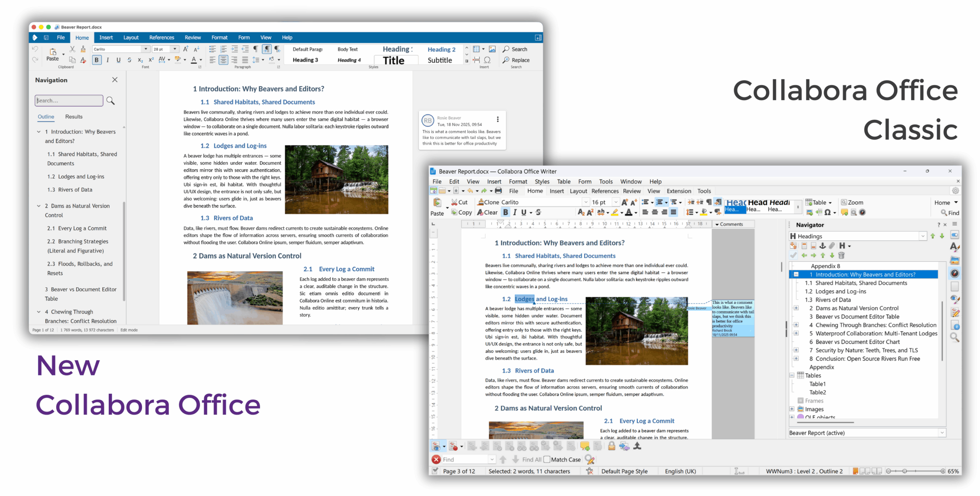Viewport: 980px width, 496px height.
Task: Insert special character Omega in Classic toolbar
Action: pos(827,212)
